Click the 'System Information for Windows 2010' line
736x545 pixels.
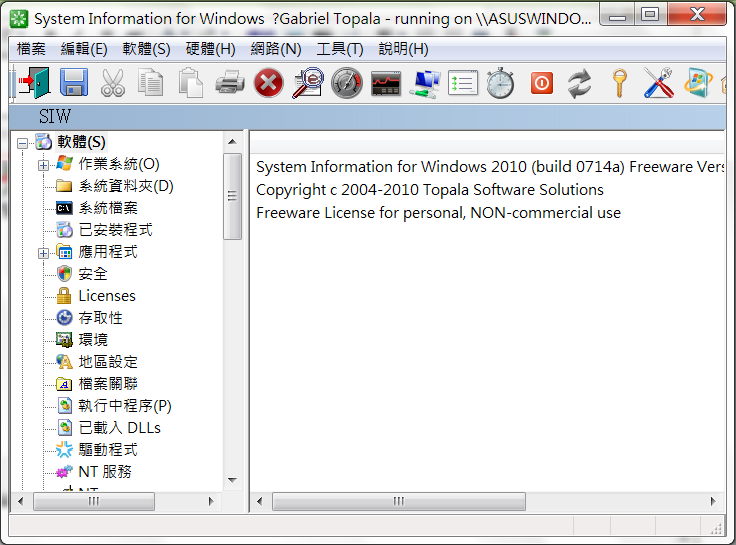coord(490,167)
